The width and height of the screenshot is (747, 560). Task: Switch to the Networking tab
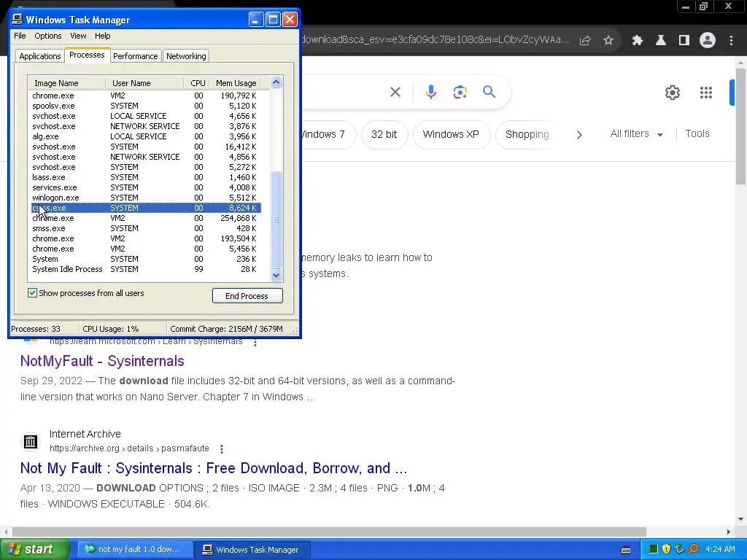pyautogui.click(x=186, y=56)
